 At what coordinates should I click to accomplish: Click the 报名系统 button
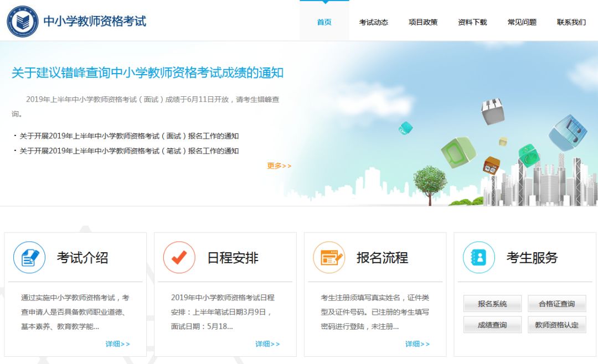click(492, 304)
